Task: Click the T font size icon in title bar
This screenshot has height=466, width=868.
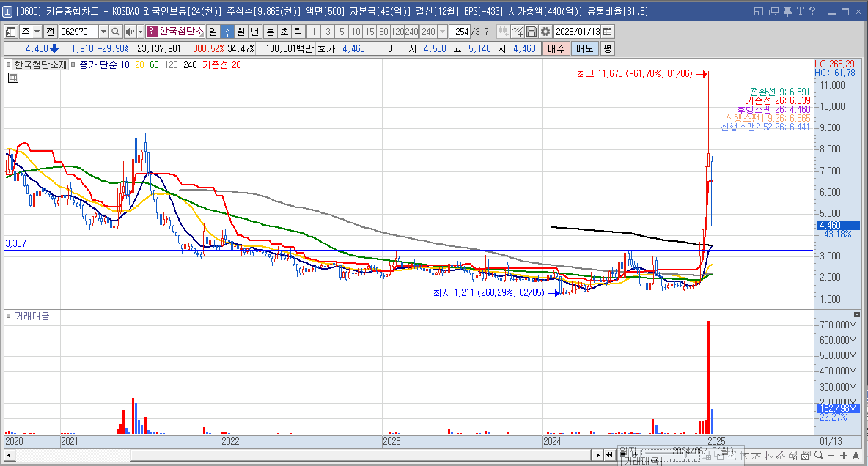Action: point(801,11)
